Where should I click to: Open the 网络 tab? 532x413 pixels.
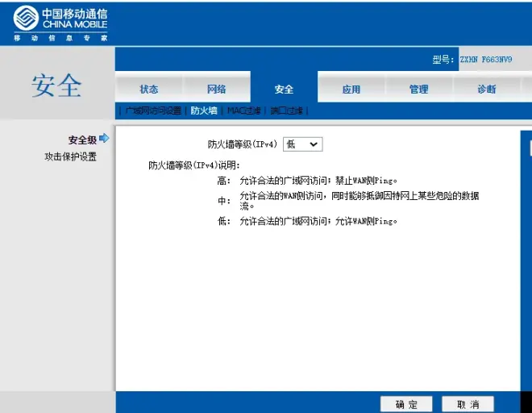point(216,90)
